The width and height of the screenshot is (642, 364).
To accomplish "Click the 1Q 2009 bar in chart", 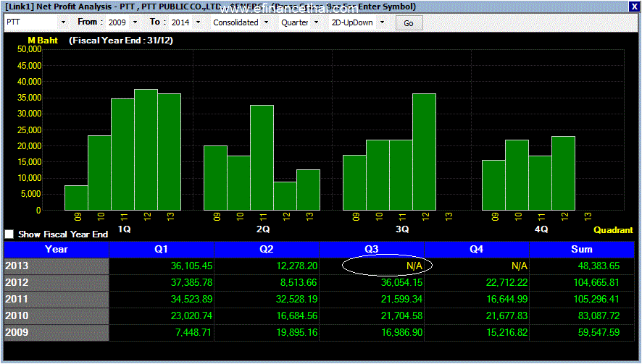I will [x=76, y=198].
